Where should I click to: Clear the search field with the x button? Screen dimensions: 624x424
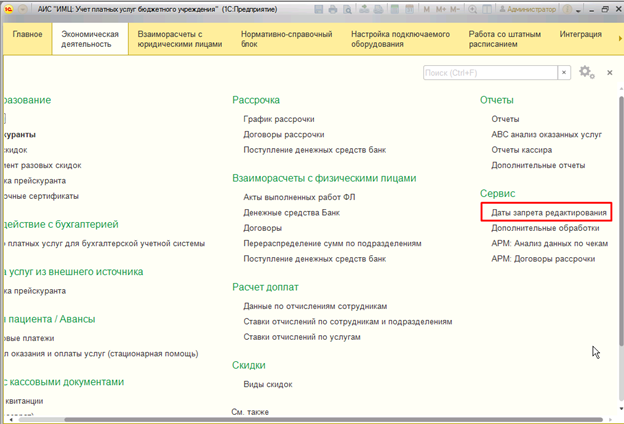click(x=564, y=72)
